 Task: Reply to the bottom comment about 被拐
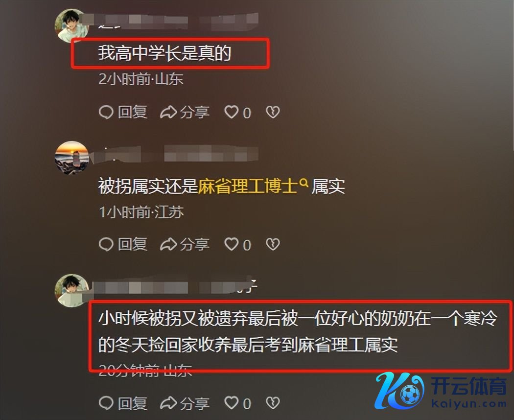123,403
